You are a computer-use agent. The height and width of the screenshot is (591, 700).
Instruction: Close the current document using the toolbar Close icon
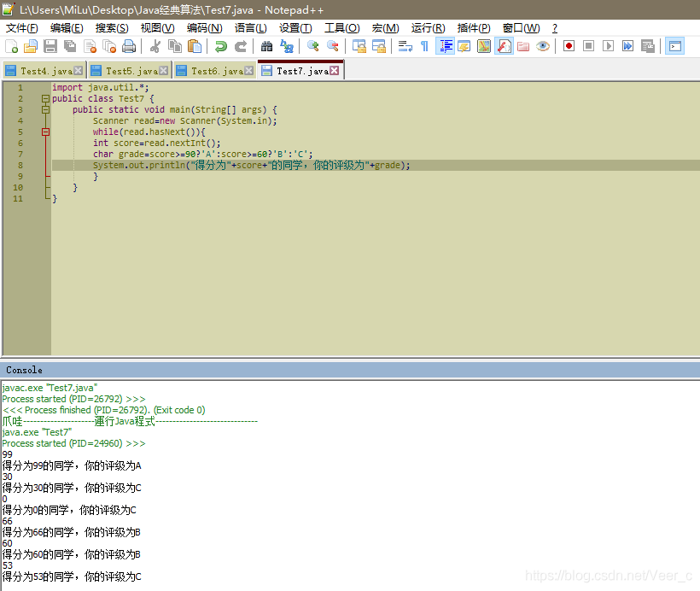point(90,46)
